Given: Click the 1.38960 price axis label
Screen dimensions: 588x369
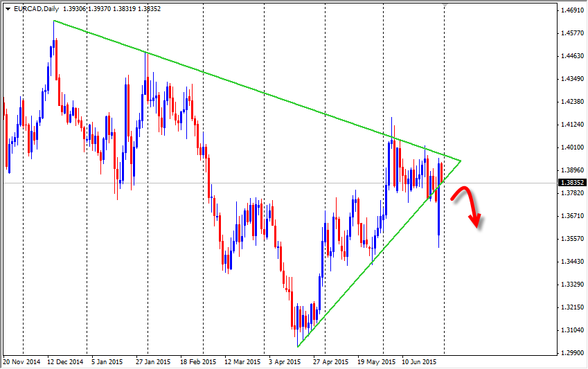Looking at the screenshot, I should [x=572, y=170].
